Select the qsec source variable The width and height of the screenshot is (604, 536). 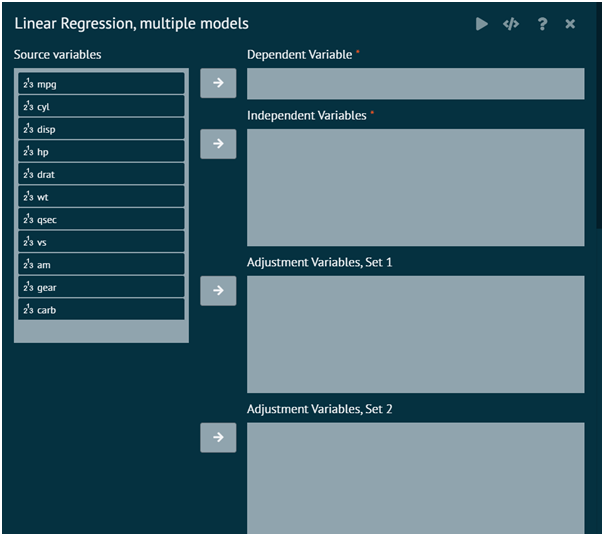tap(101, 219)
